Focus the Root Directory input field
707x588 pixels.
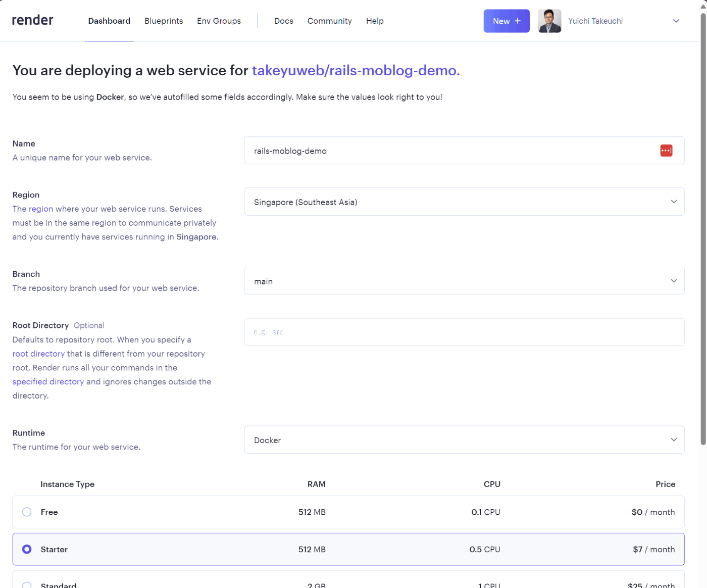[x=464, y=332]
